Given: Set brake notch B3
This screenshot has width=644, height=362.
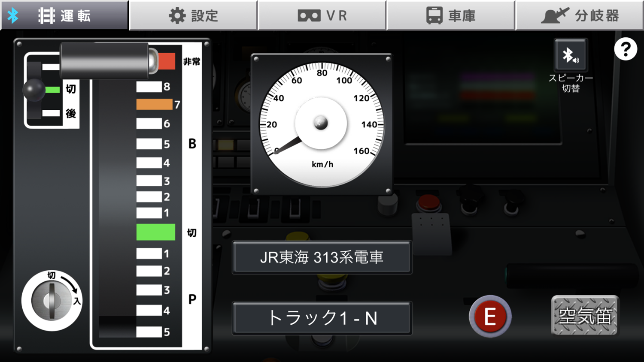Looking at the screenshot, I should (x=149, y=181).
